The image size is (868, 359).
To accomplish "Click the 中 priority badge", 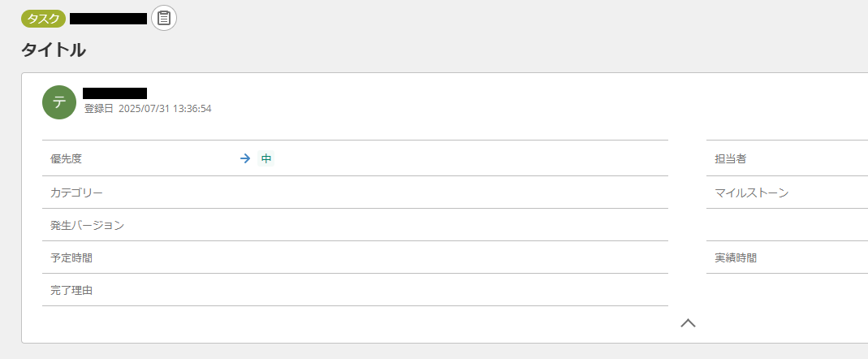I will (x=266, y=159).
